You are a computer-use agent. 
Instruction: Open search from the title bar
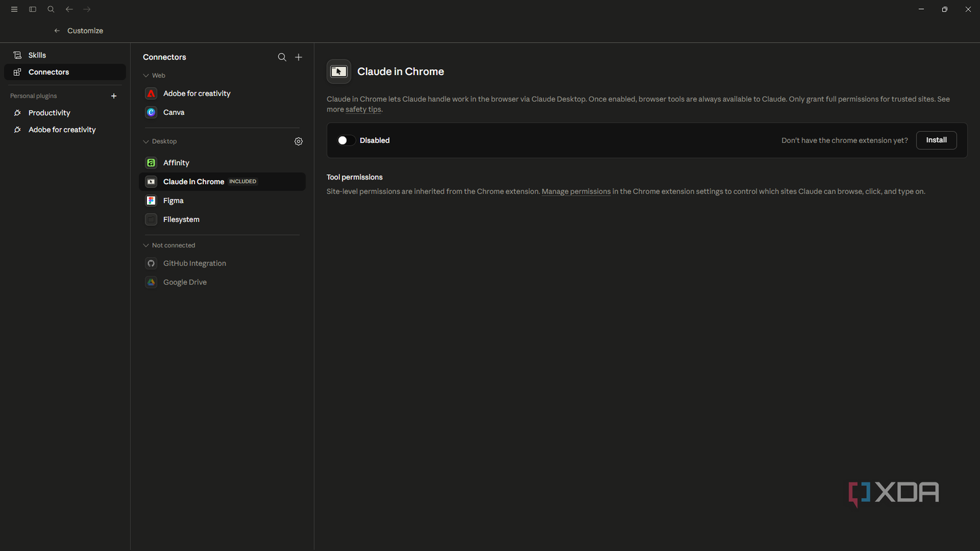click(51, 9)
